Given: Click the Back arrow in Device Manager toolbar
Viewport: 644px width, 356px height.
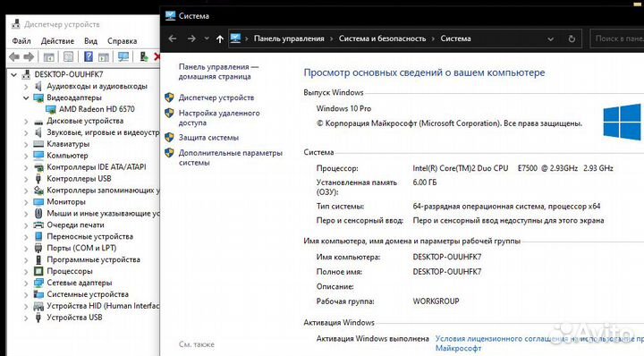Looking at the screenshot, I should coord(14,56).
